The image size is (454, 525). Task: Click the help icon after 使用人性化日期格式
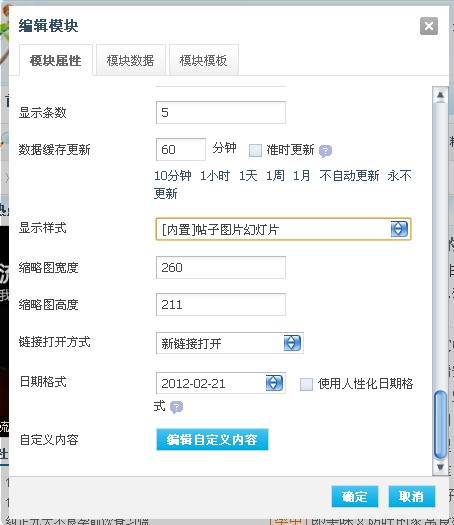[176, 407]
